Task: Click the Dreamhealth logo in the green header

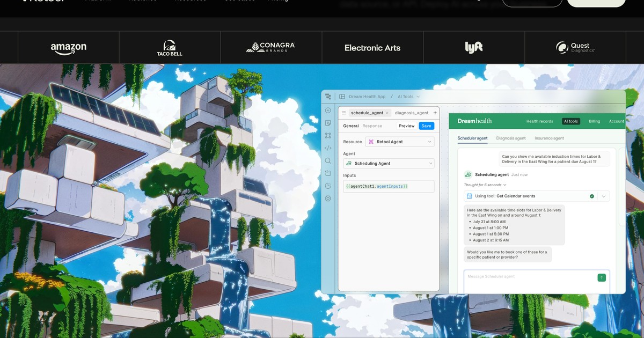Action: [474, 121]
